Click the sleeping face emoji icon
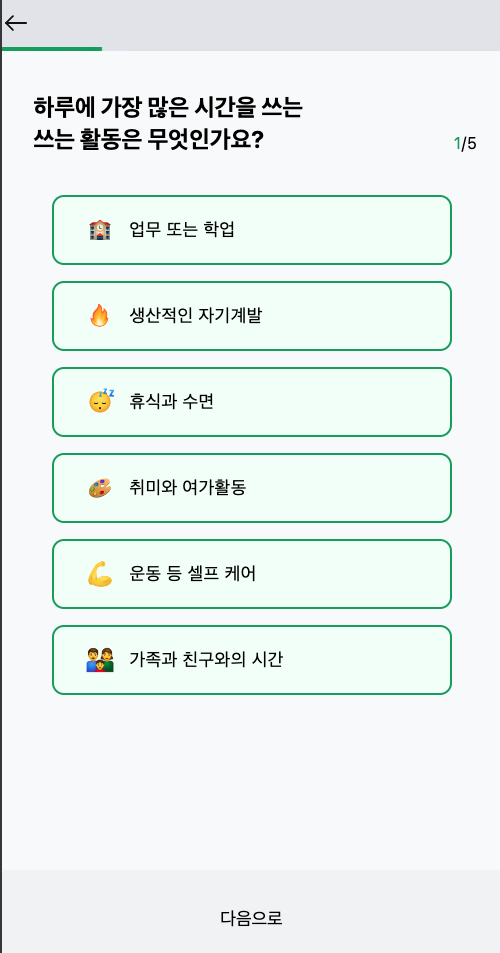Viewport: 500px width, 953px height. pos(100,401)
